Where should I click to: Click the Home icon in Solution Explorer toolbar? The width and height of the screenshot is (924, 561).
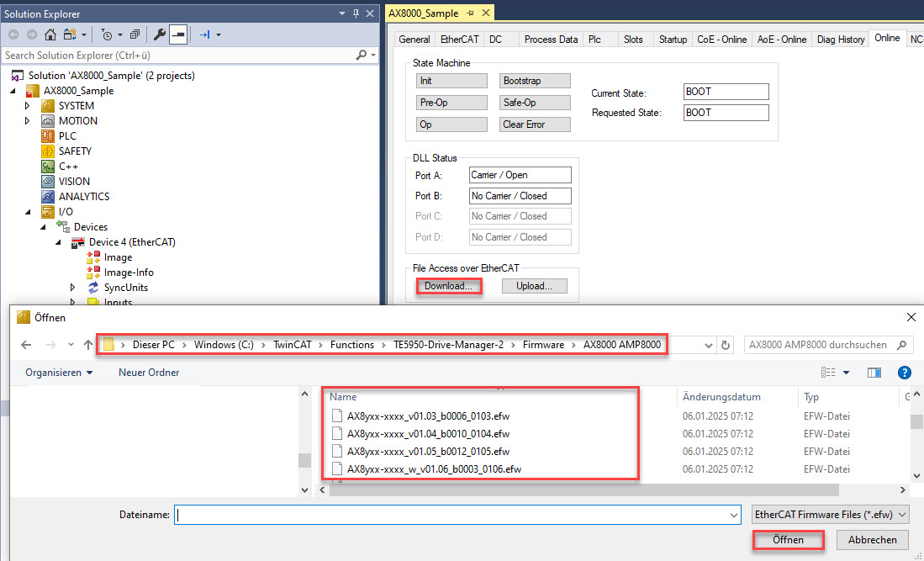point(50,34)
